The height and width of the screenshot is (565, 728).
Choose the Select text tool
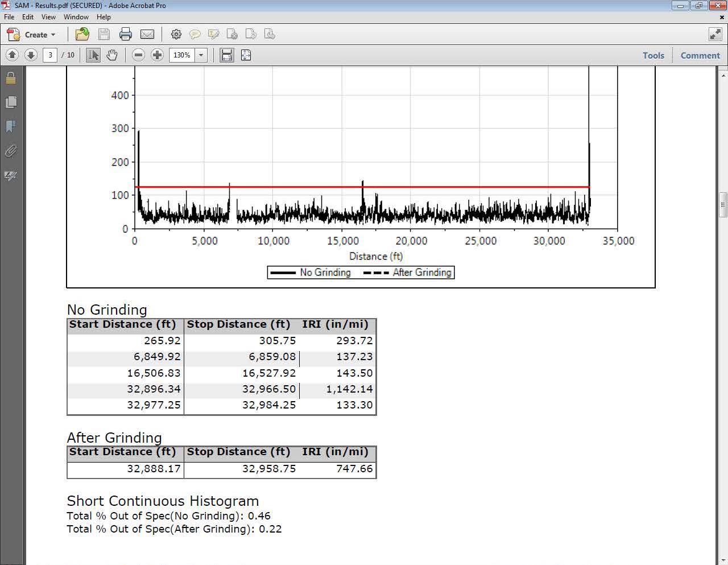(93, 55)
